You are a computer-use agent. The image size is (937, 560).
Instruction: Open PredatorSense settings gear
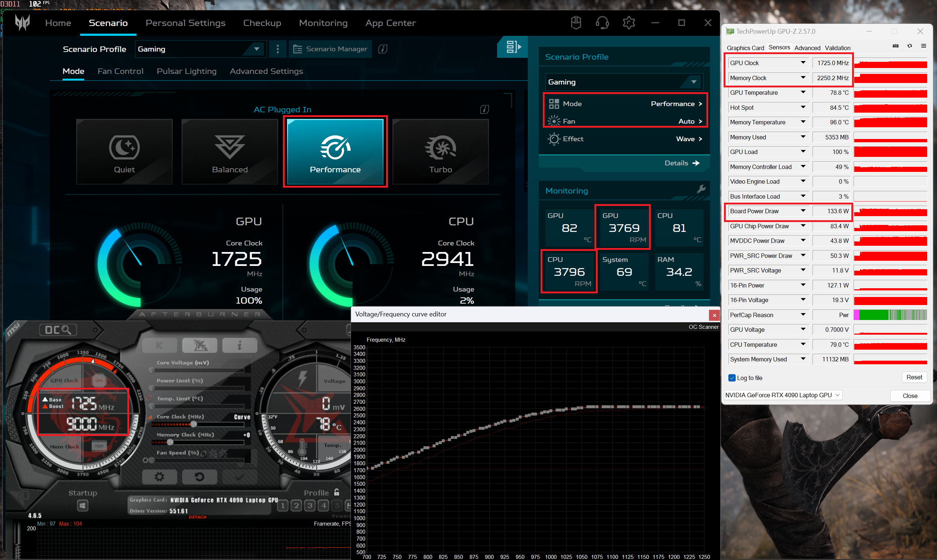(628, 23)
